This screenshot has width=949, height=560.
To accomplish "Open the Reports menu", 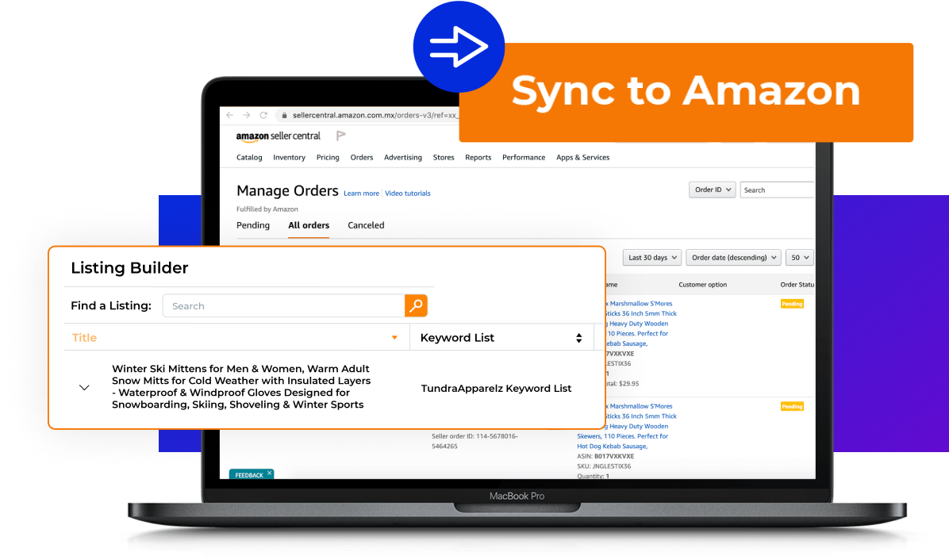I will (x=478, y=157).
